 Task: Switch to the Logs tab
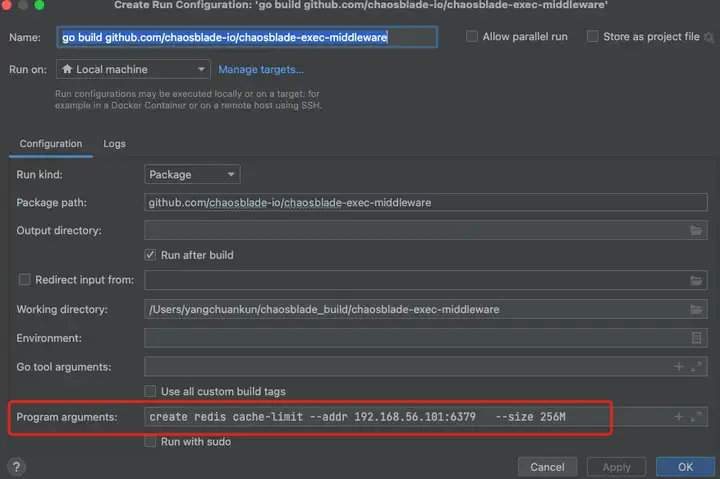click(114, 144)
